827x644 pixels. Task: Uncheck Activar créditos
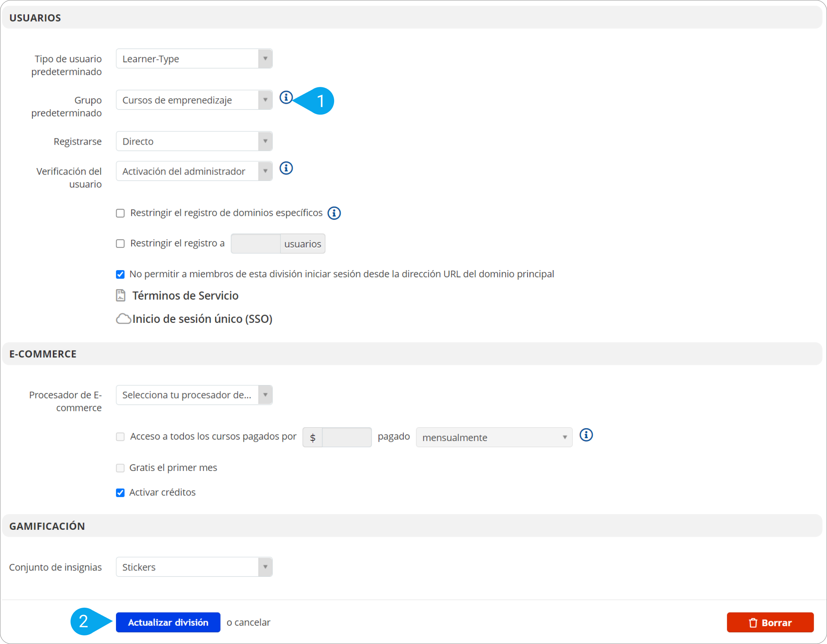120,492
